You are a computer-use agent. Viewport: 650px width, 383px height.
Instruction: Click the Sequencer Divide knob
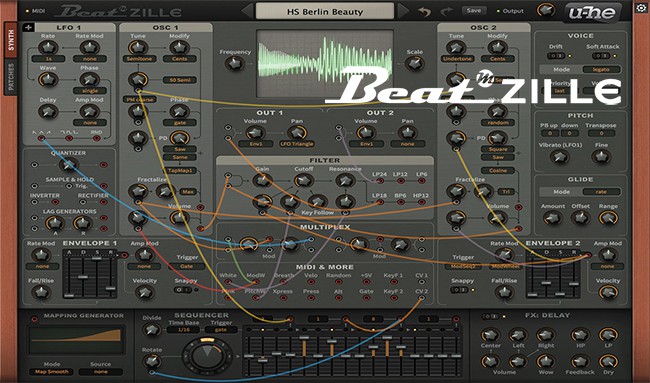point(152,330)
